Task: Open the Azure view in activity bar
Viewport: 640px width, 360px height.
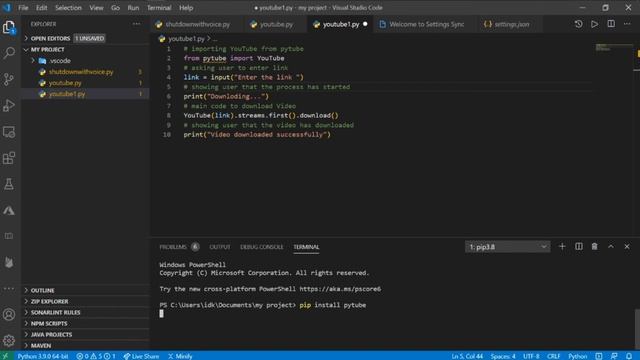Action: (x=9, y=211)
